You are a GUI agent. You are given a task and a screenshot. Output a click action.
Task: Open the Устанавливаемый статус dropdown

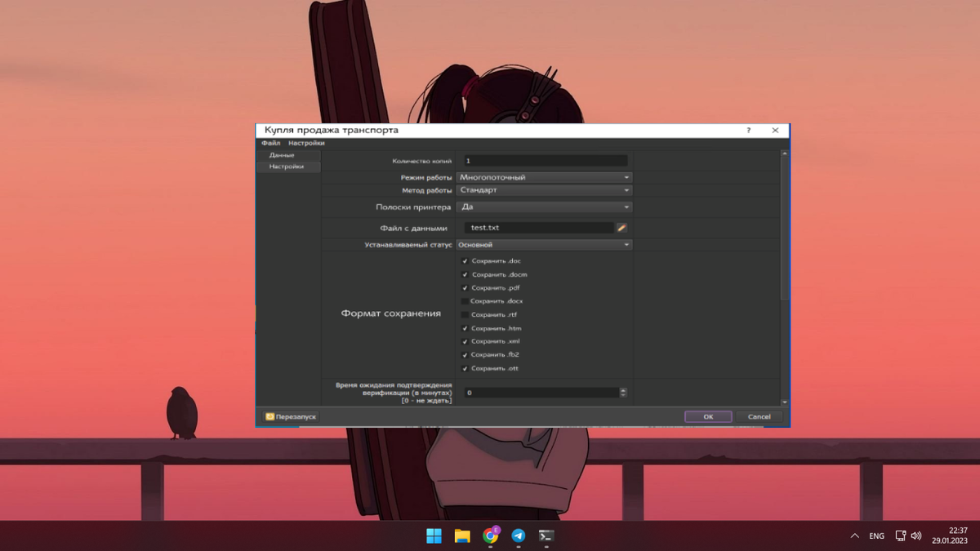click(x=544, y=245)
